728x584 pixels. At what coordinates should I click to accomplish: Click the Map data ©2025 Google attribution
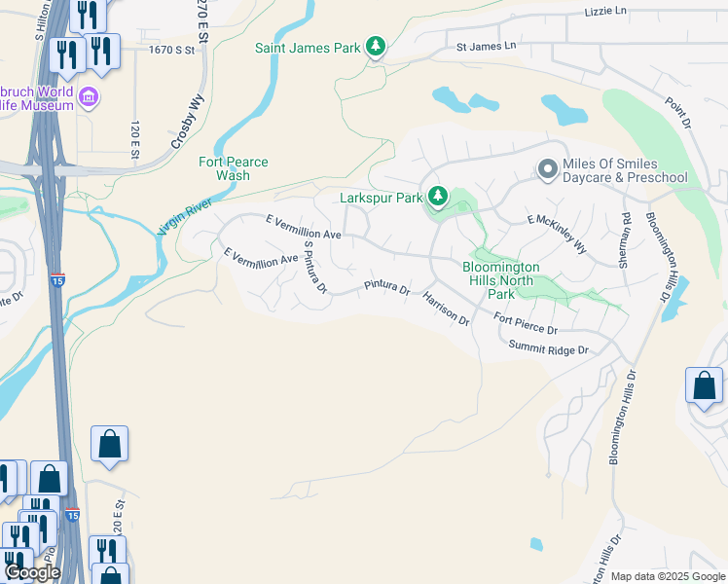tap(668, 576)
